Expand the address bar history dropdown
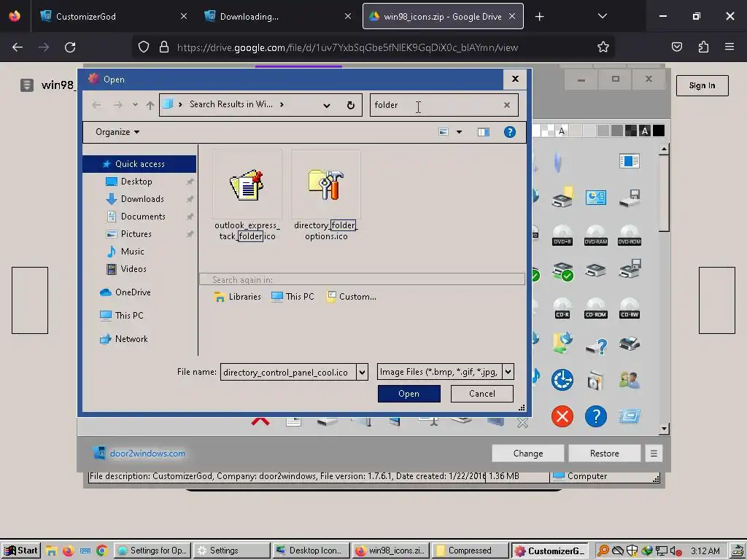The width and height of the screenshot is (747, 560). coord(326,105)
